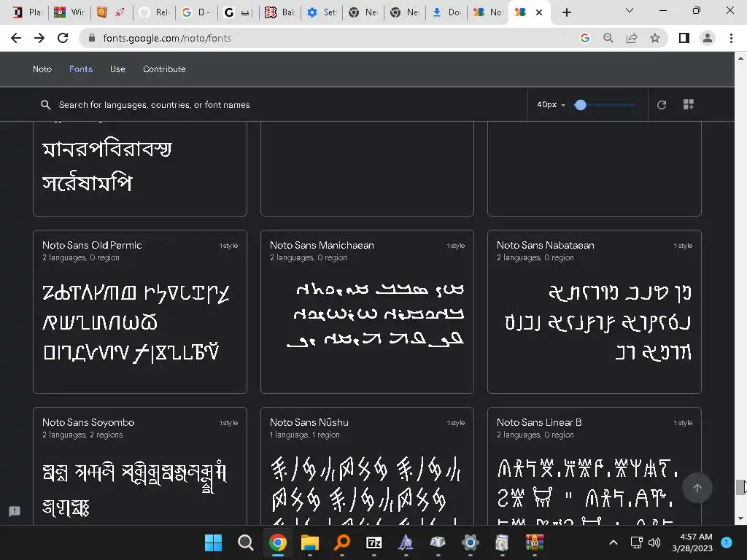This screenshot has width=747, height=560.
Task: Open the Contribute navigation item
Action: (164, 69)
